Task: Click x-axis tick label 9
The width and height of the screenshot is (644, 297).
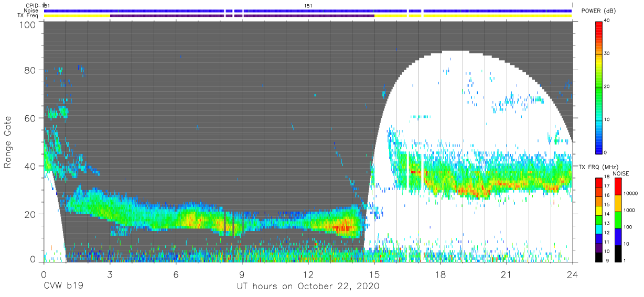Action: (242, 274)
